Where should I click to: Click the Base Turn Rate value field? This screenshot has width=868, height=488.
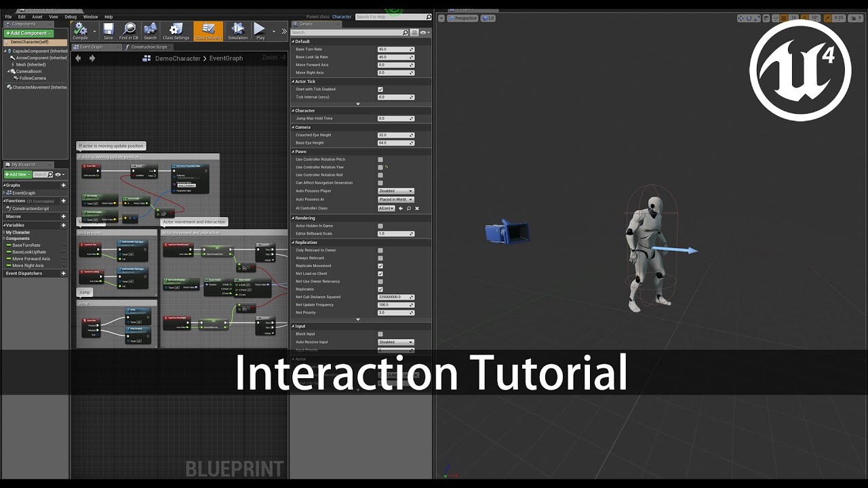(x=395, y=49)
